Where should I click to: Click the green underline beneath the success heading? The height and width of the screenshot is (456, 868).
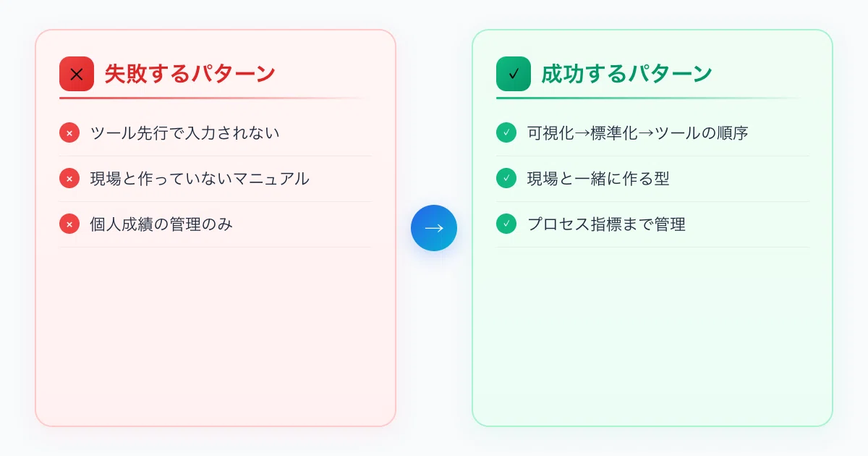pos(652,98)
